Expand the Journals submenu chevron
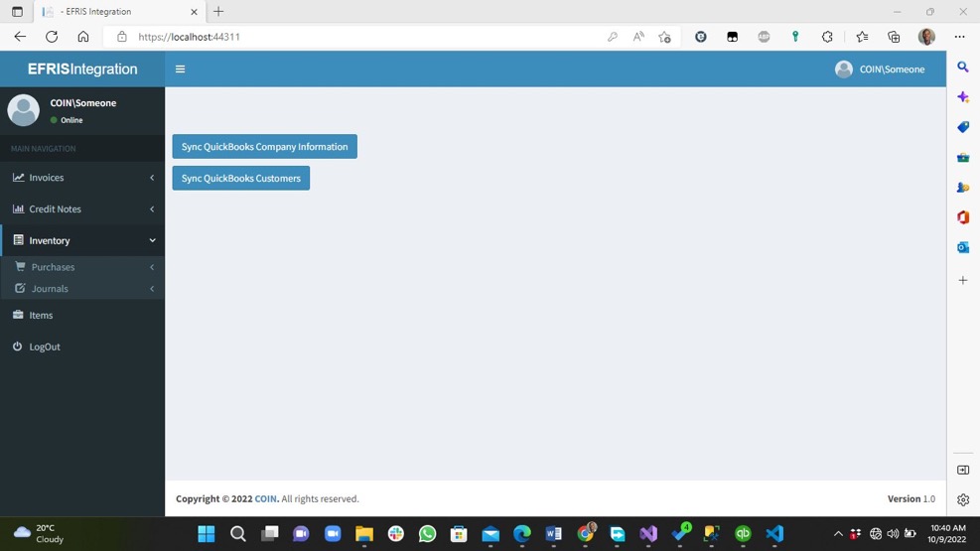 point(152,289)
